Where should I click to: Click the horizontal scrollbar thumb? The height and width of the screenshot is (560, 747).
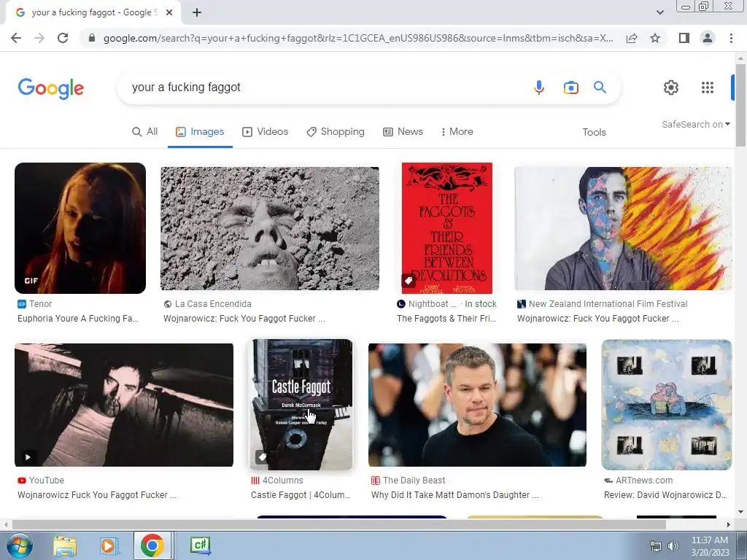(x=338, y=524)
